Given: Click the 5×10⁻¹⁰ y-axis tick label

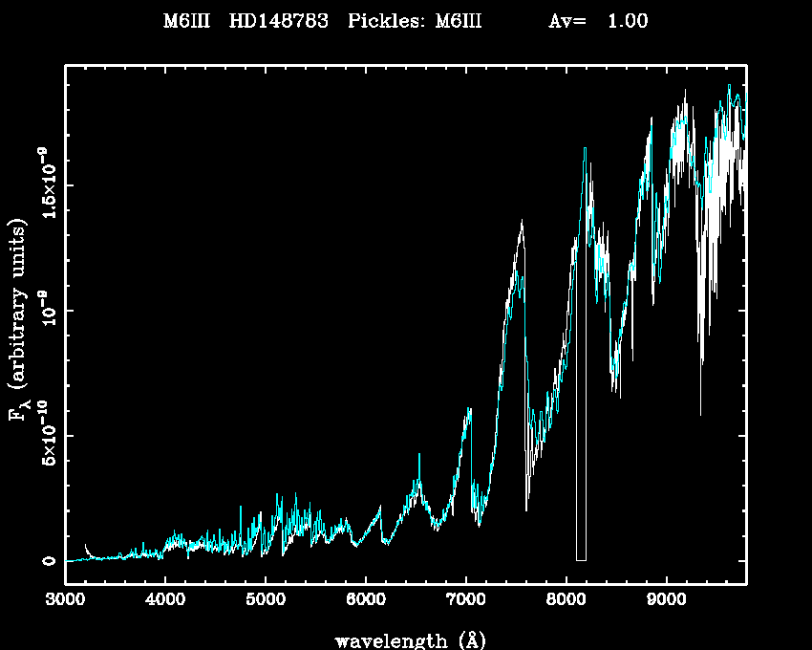Looking at the screenshot, I should (x=44, y=436).
